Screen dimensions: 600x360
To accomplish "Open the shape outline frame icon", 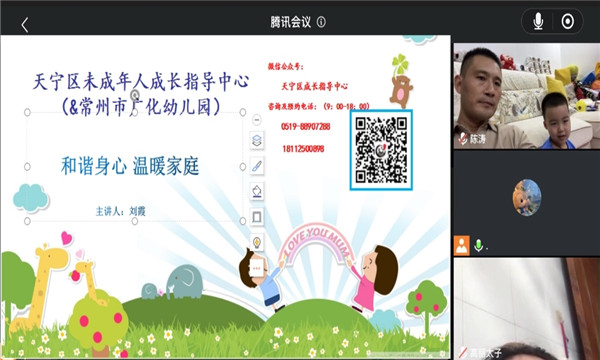I will [257, 217].
